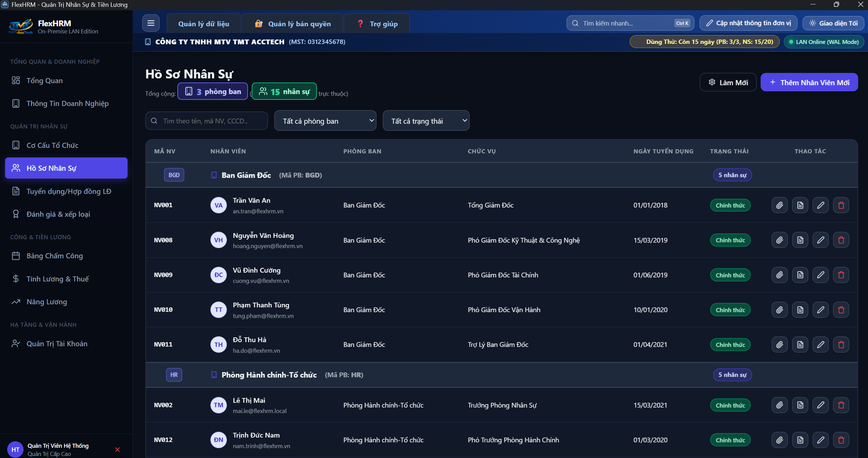Collapse the Ban Giám Đốc group row

[501, 175]
